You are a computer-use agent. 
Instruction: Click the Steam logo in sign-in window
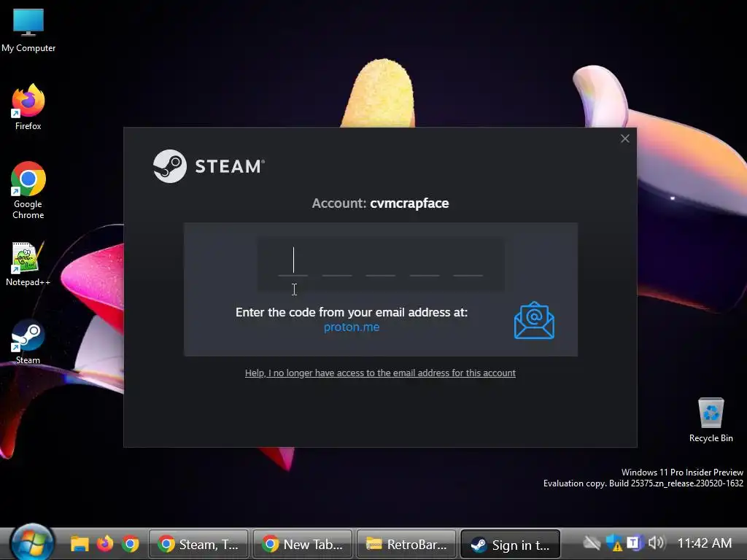tap(209, 166)
